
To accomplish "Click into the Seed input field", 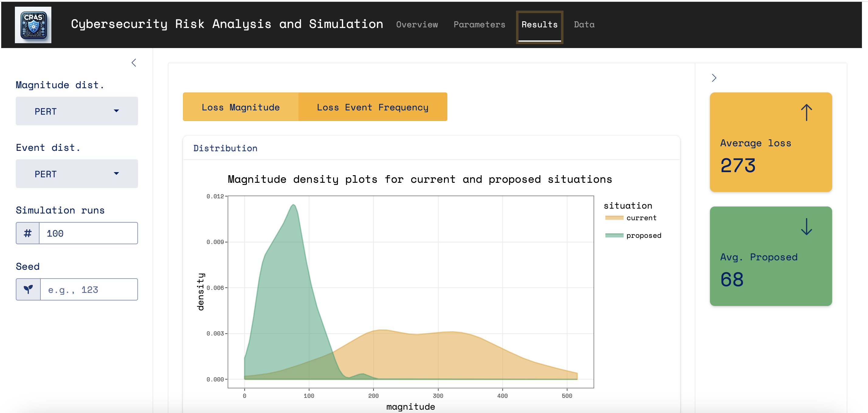I will (89, 290).
